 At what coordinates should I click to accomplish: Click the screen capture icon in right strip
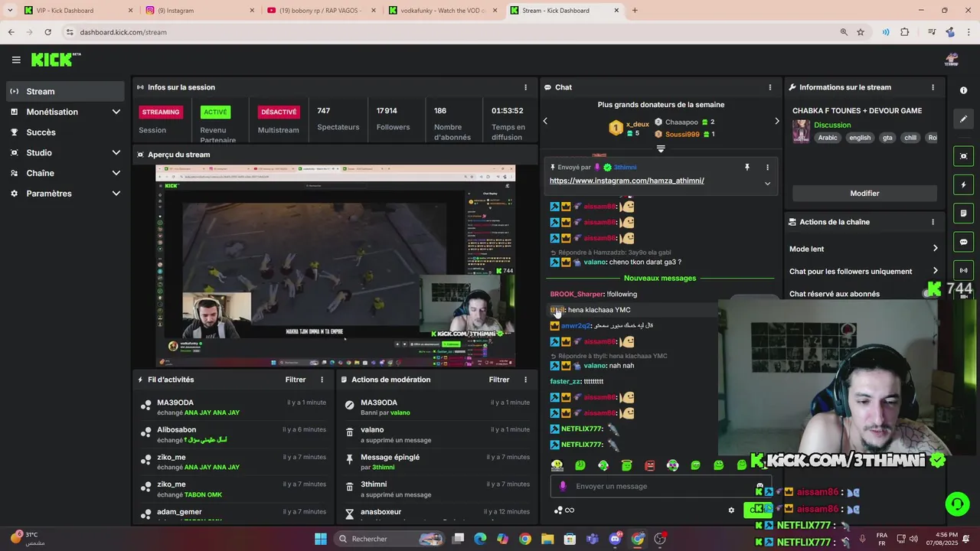(x=963, y=156)
